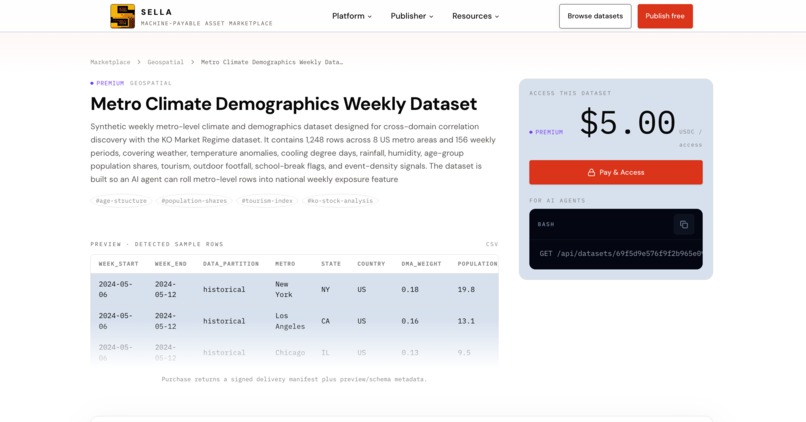This screenshot has height=422, width=806.
Task: Click the GET /api/datasets command text
Action: pyautogui.click(x=620, y=253)
